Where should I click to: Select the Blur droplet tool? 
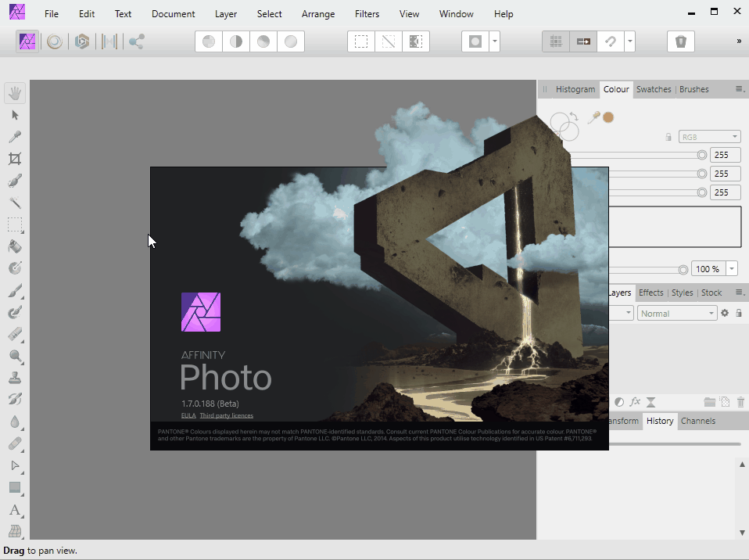[15, 422]
